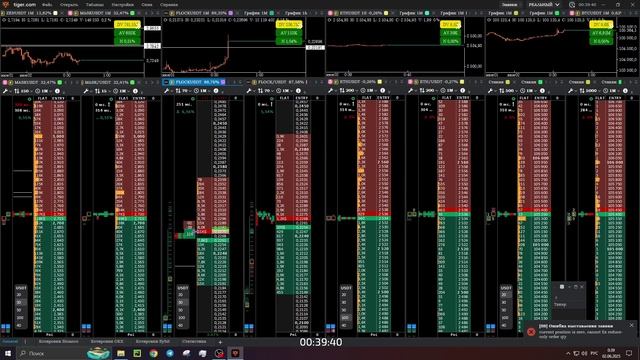Open the Справка menu
The image size is (640, 360).
point(169,4)
